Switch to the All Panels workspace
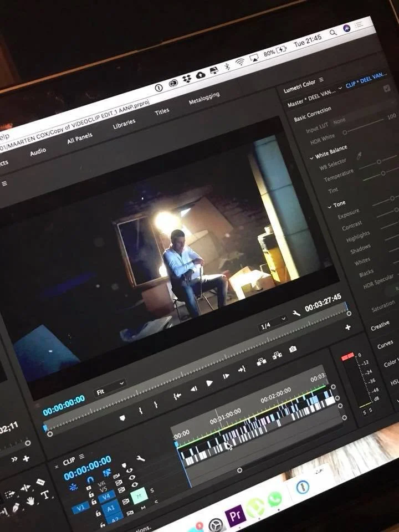 coord(80,138)
